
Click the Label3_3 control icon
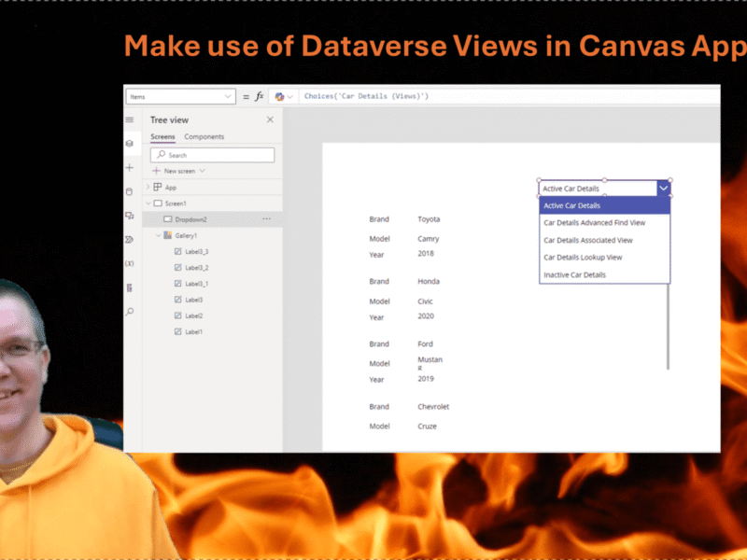(x=177, y=251)
